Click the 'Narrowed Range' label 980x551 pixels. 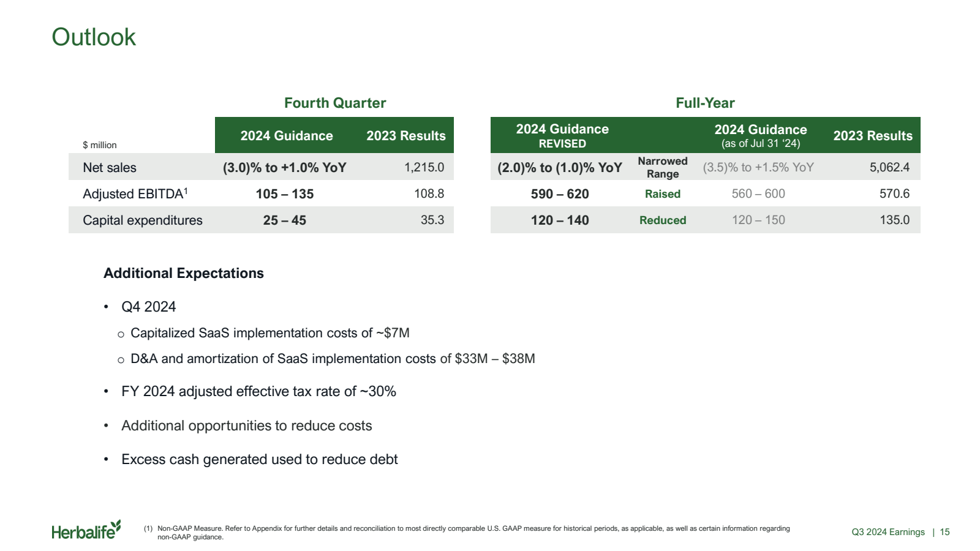(663, 167)
